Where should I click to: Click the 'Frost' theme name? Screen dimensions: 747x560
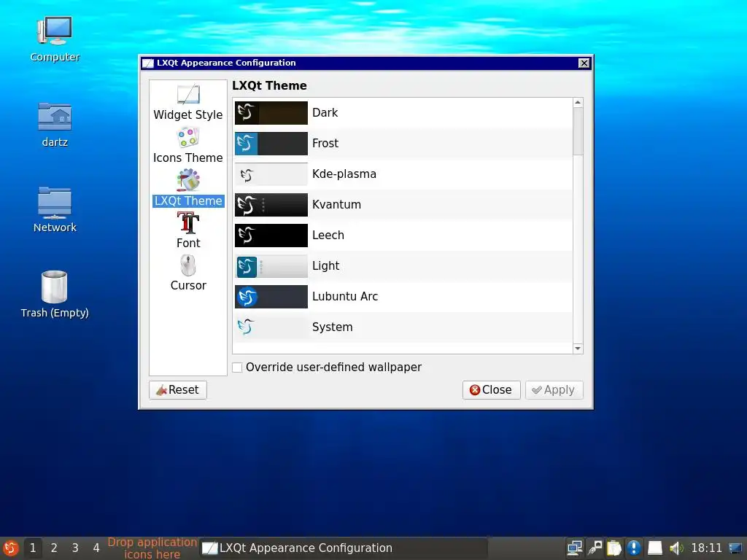[325, 144]
